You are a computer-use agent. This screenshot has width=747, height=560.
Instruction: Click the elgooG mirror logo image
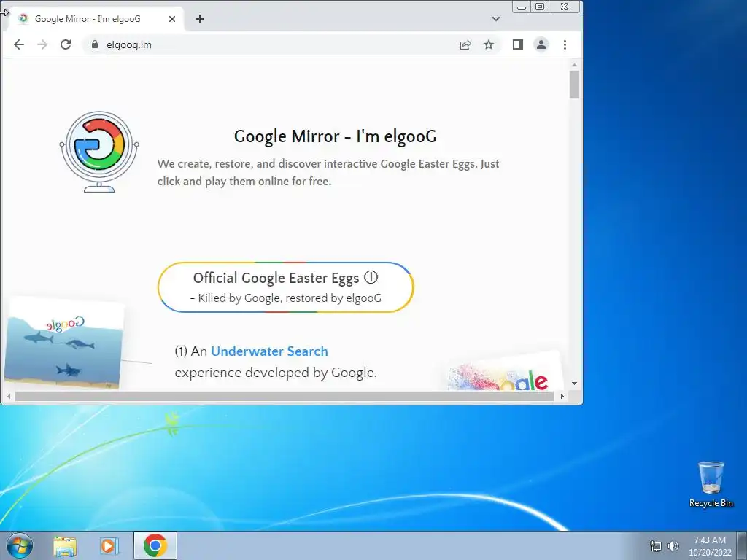pyautogui.click(x=99, y=152)
